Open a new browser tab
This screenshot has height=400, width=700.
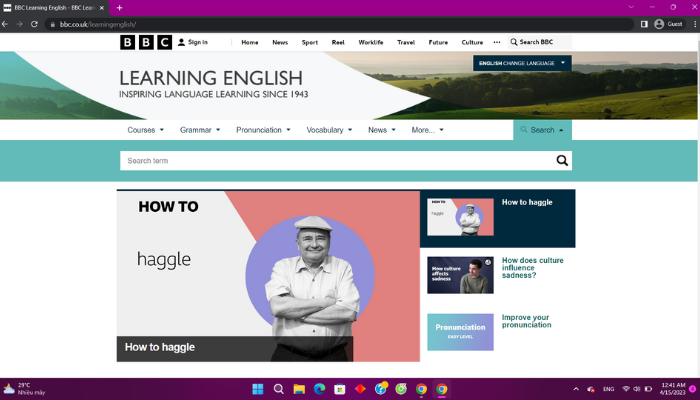click(119, 8)
